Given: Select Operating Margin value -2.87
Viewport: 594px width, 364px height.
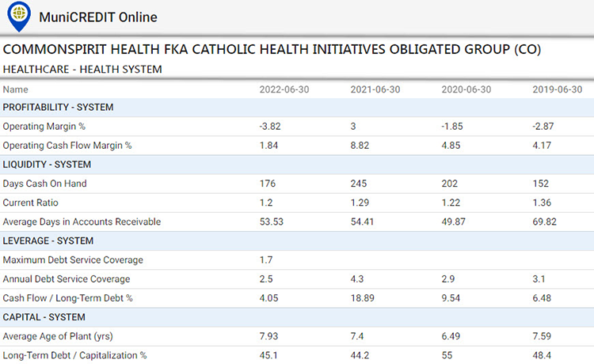Looking at the screenshot, I should (x=543, y=127).
